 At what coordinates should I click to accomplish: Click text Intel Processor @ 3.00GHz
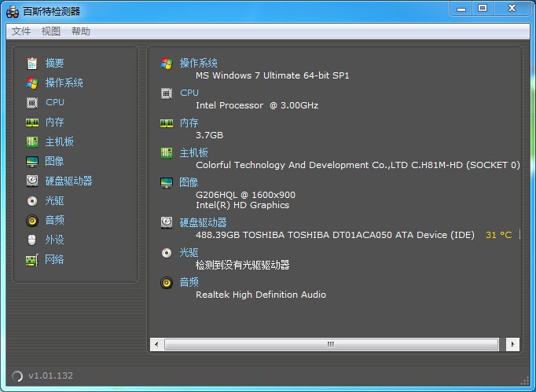(x=257, y=105)
